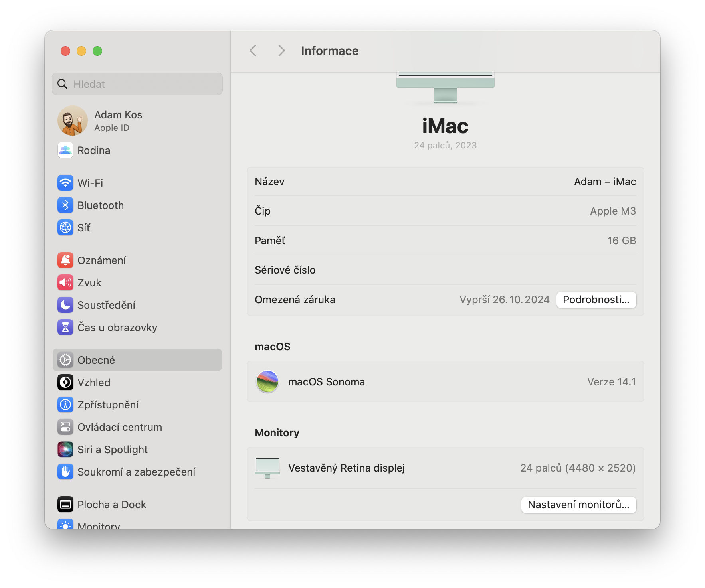Go back using the left chevron

253,51
